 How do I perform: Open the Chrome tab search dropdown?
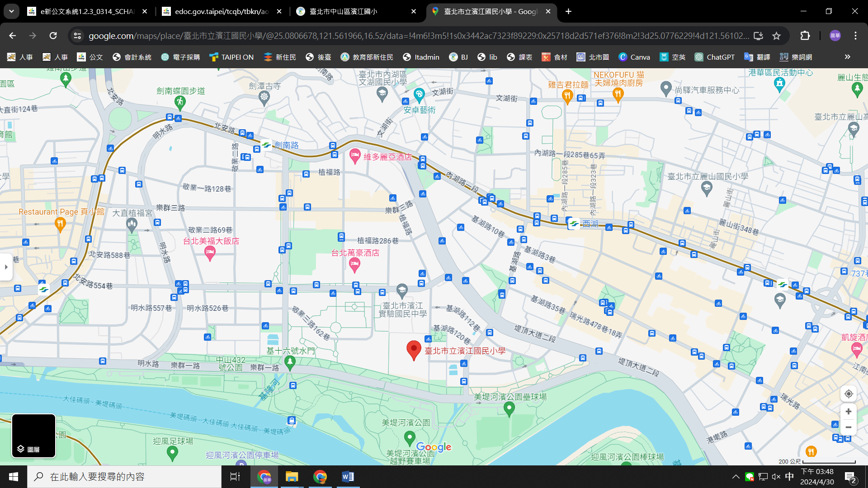(11, 11)
